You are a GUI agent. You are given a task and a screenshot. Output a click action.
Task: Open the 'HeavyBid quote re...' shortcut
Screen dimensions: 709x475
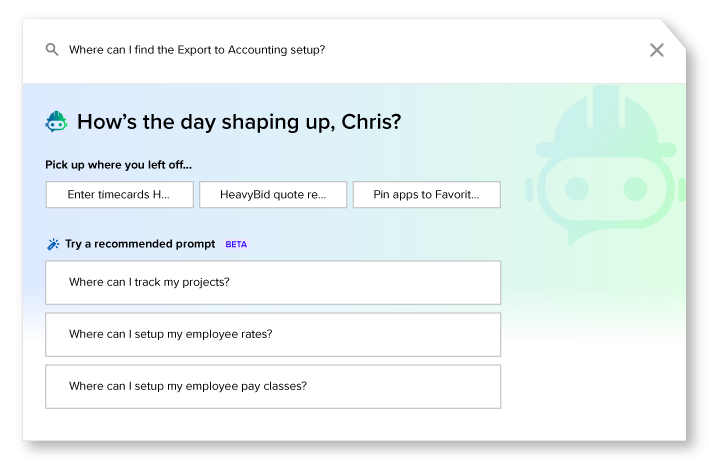click(x=273, y=195)
